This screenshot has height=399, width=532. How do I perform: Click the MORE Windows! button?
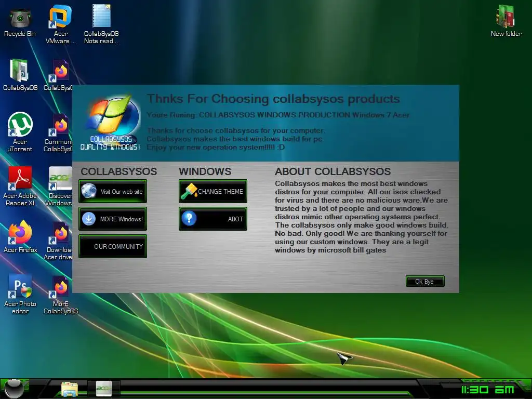pos(113,219)
